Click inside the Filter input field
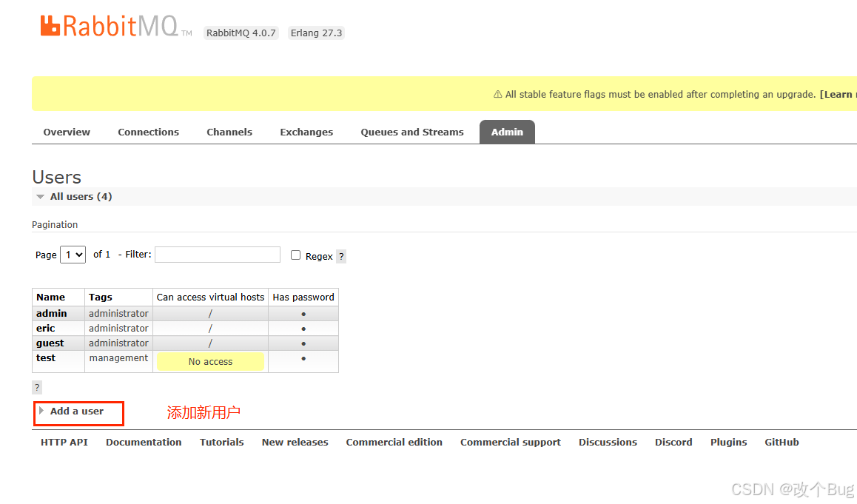 coord(217,254)
